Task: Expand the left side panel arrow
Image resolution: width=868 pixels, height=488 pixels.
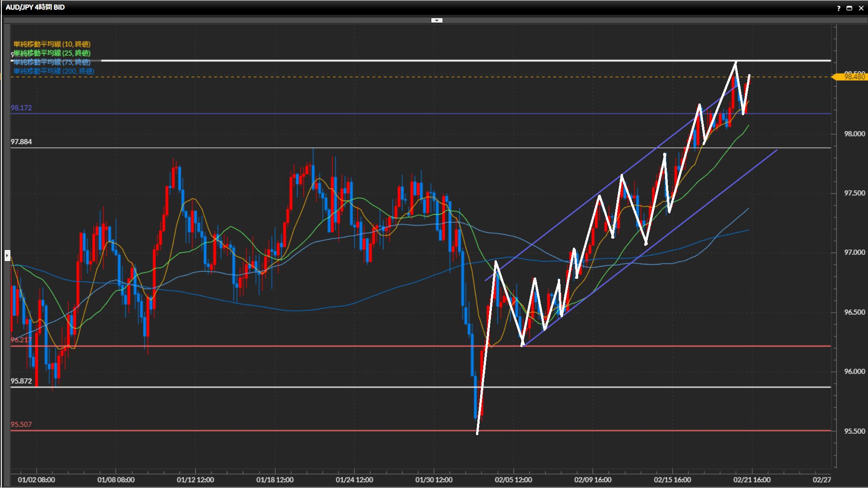Action: tap(7, 256)
